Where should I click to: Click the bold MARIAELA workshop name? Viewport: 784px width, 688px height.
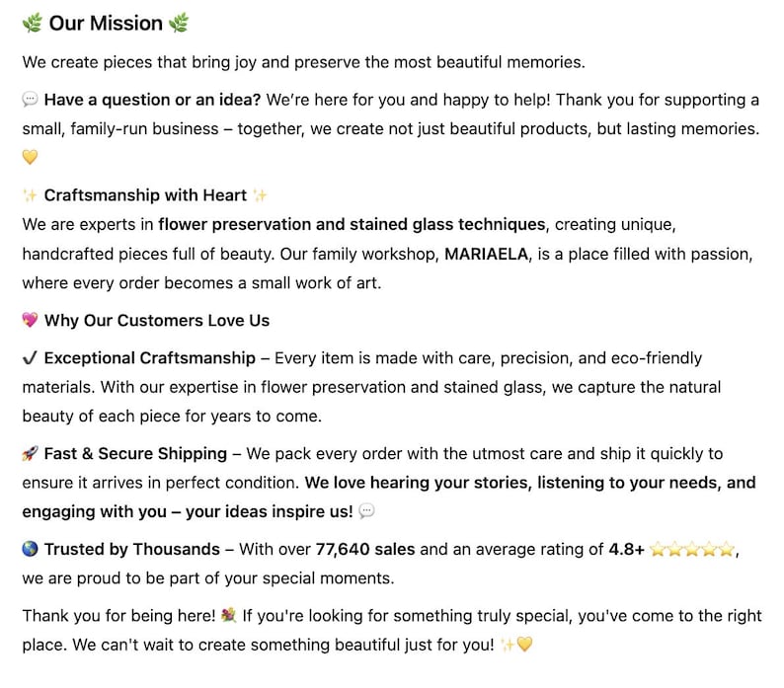click(x=488, y=254)
